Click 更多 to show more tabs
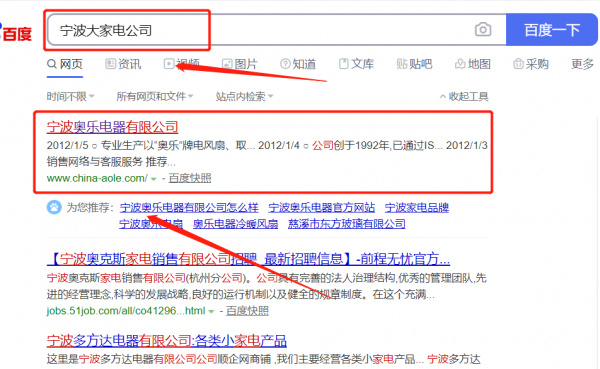Screen dimensions: 600x369 [x=582, y=64]
